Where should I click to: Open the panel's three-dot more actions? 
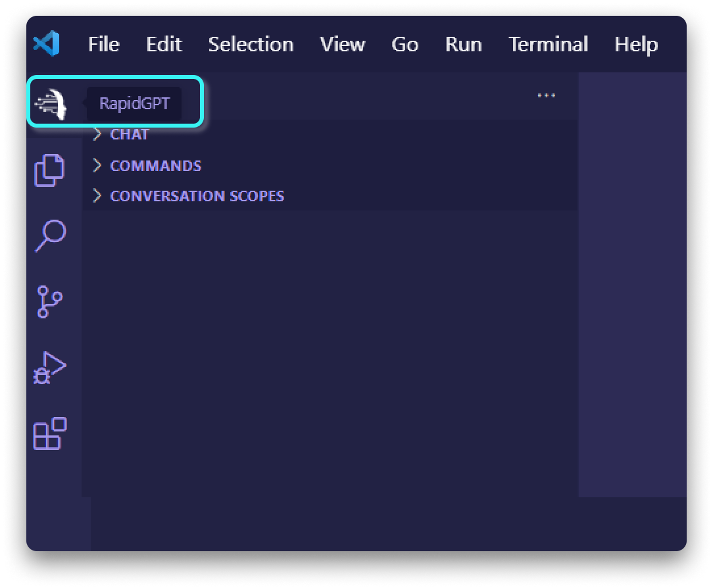click(546, 95)
